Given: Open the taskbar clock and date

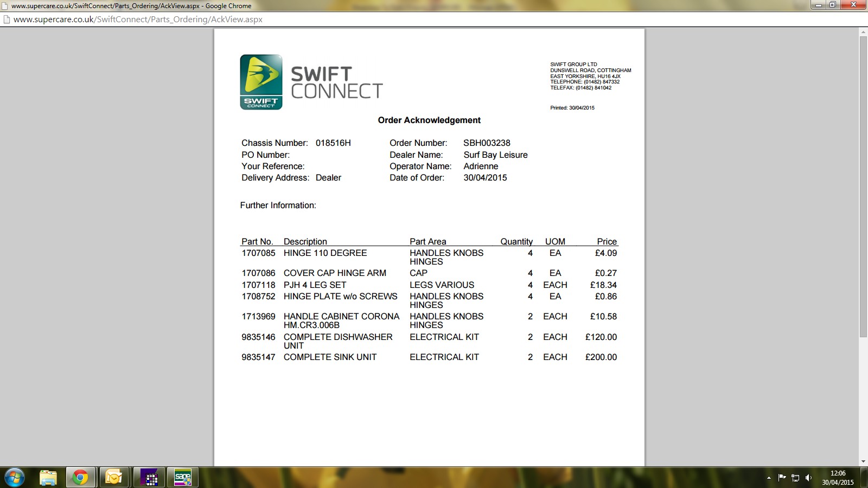Looking at the screenshot, I should pyautogui.click(x=838, y=478).
